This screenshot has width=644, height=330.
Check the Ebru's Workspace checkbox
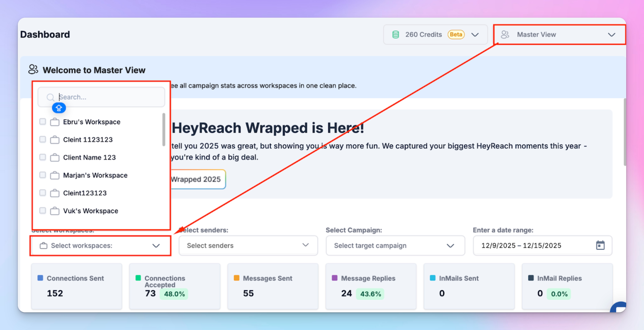click(x=42, y=122)
